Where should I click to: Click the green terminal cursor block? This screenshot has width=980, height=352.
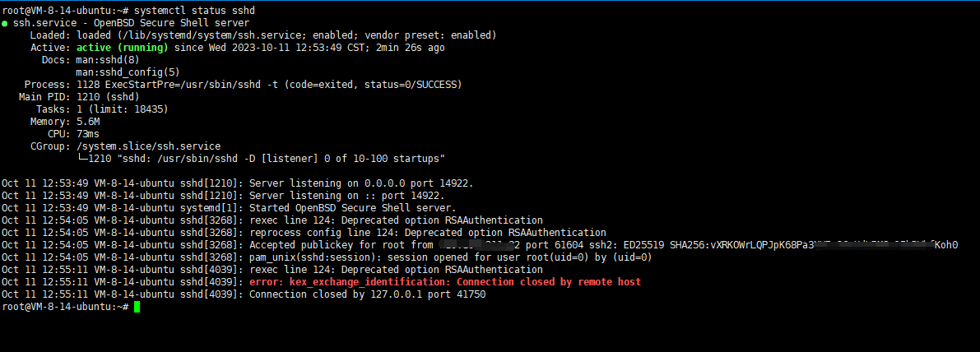(x=137, y=307)
